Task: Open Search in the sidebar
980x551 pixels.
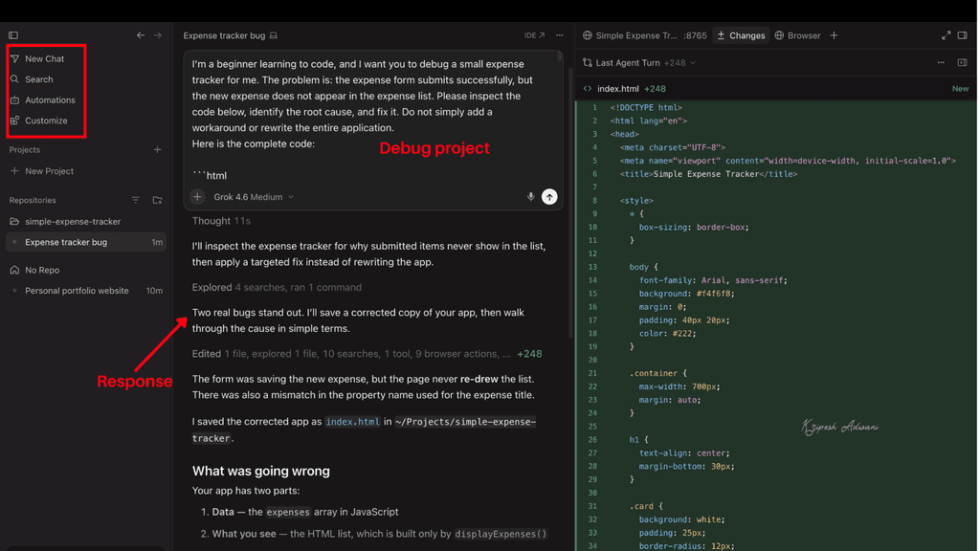Action: tap(38, 79)
